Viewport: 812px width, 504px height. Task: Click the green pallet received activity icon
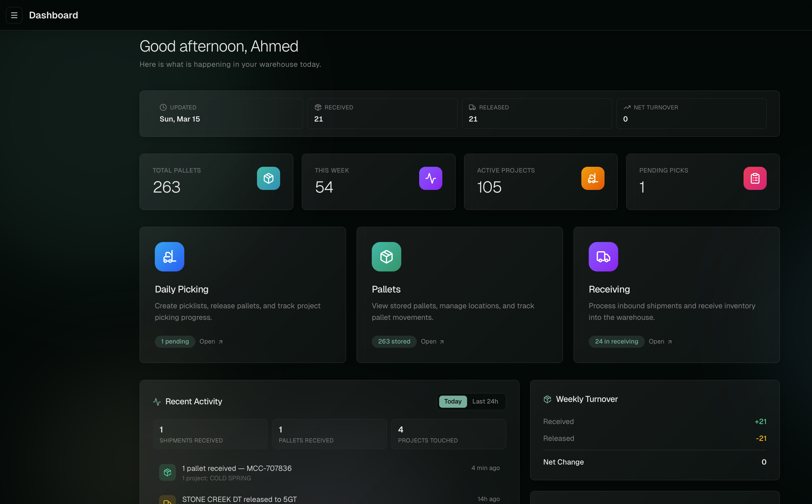click(x=167, y=472)
